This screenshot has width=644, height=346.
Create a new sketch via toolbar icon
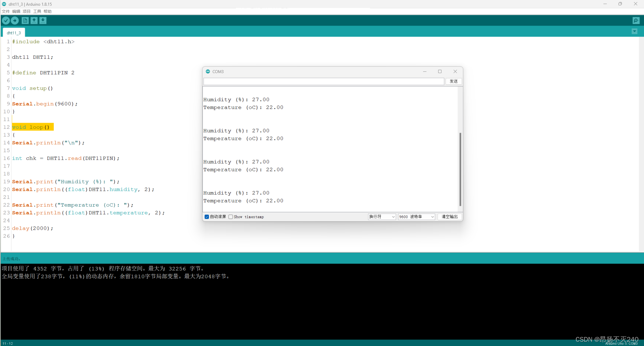pyautogui.click(x=25, y=20)
